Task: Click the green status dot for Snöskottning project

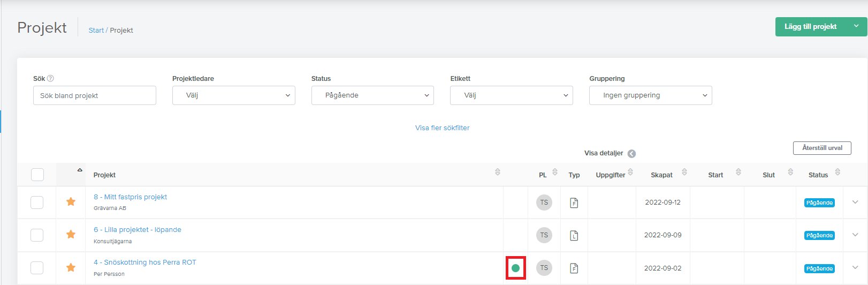Action: tap(515, 268)
